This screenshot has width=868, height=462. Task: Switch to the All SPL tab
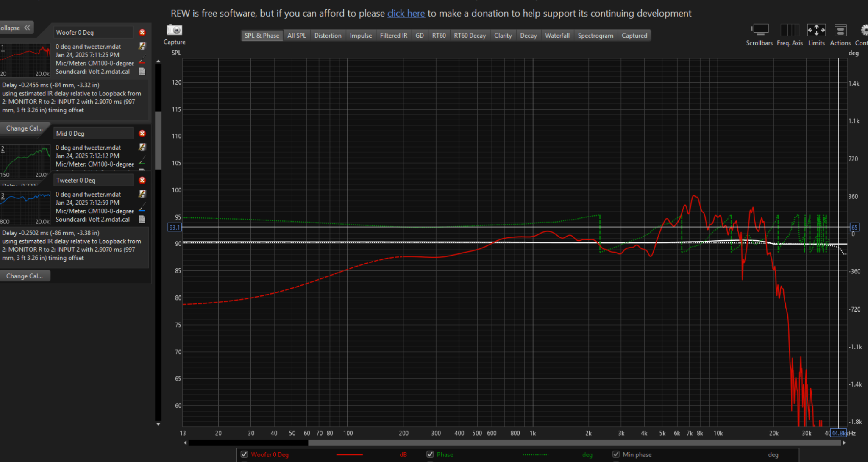pos(297,36)
